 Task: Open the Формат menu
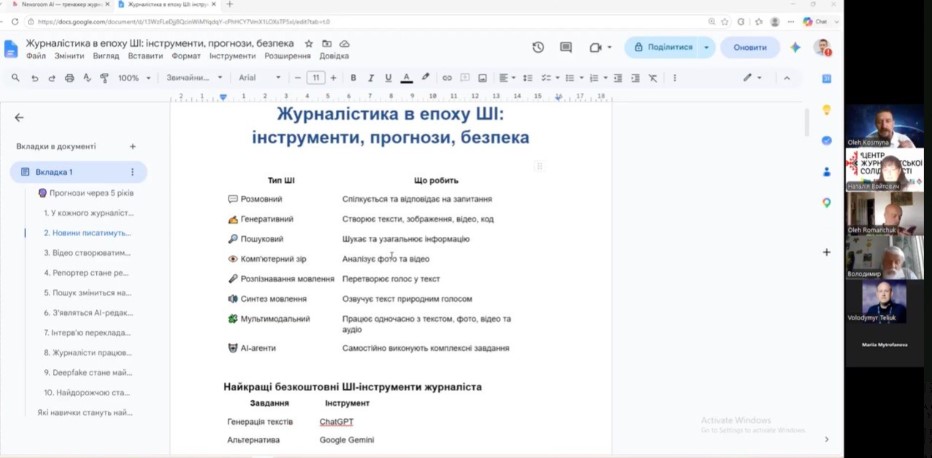[x=186, y=56]
